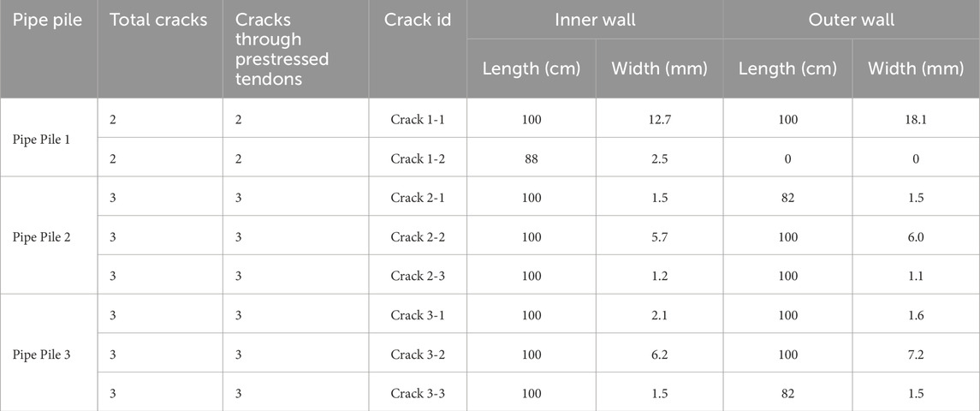Click the Total cracks column header
980x411 pixels.
click(x=158, y=20)
